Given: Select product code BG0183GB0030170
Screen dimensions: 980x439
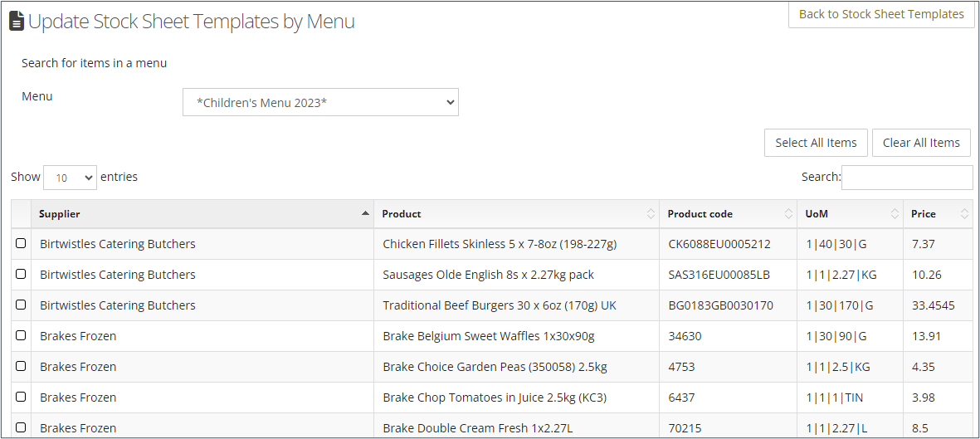Looking at the screenshot, I should coord(720,305).
